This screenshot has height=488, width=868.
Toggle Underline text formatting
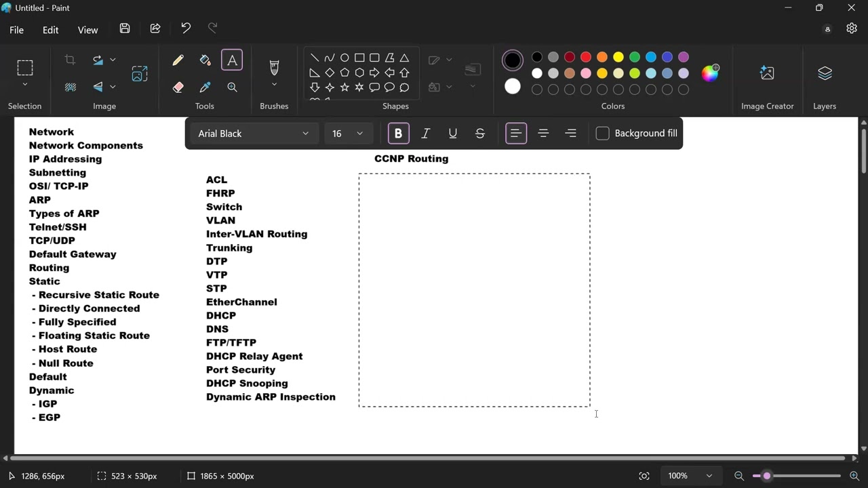[x=453, y=134]
